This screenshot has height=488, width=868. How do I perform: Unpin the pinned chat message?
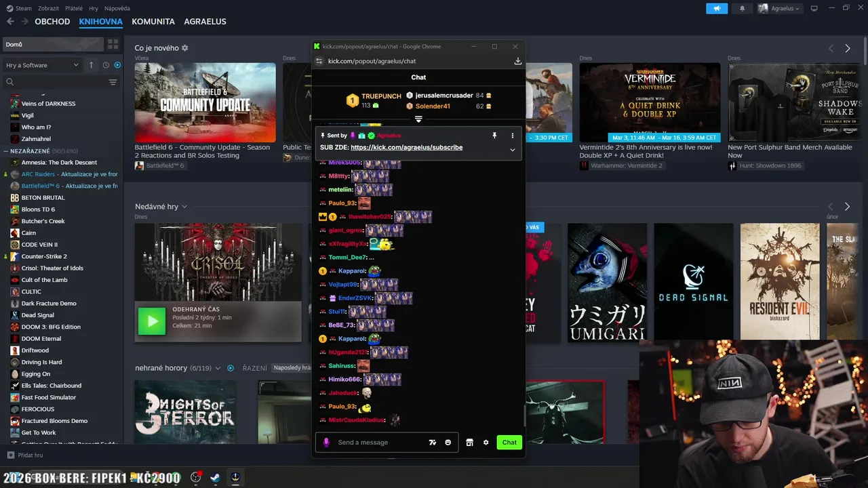494,136
